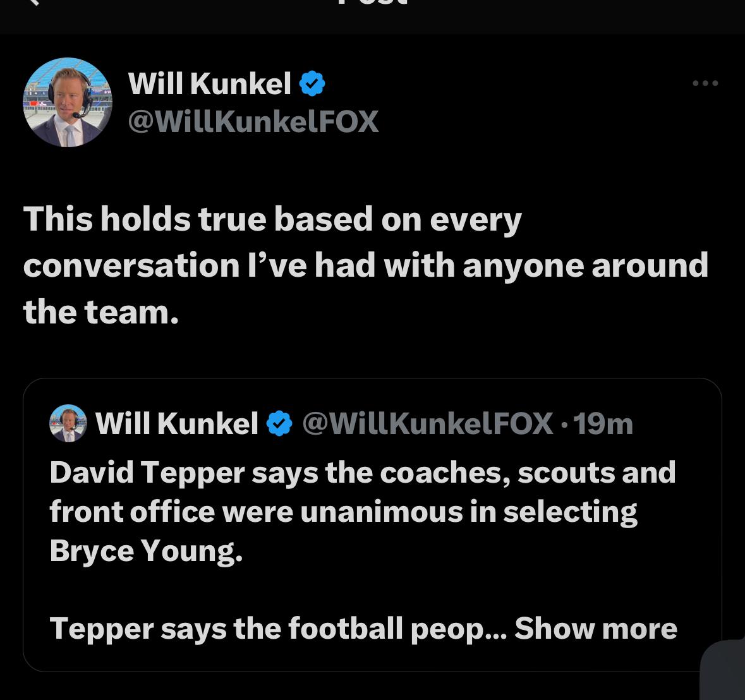Screen dimensions: 745x700
Task: Click the small avatar in the quoted post
Action: pos(68,423)
